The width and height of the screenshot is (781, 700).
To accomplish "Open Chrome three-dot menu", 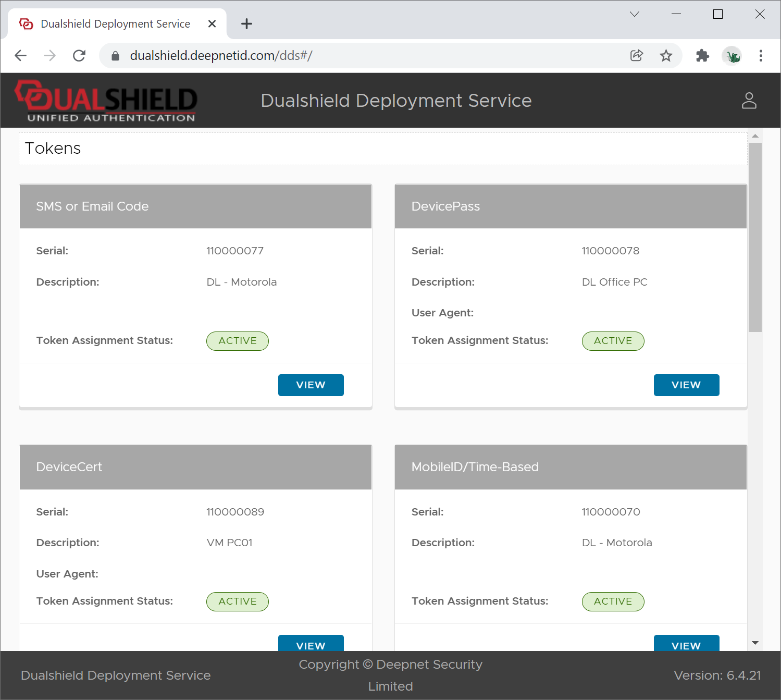I will (761, 56).
